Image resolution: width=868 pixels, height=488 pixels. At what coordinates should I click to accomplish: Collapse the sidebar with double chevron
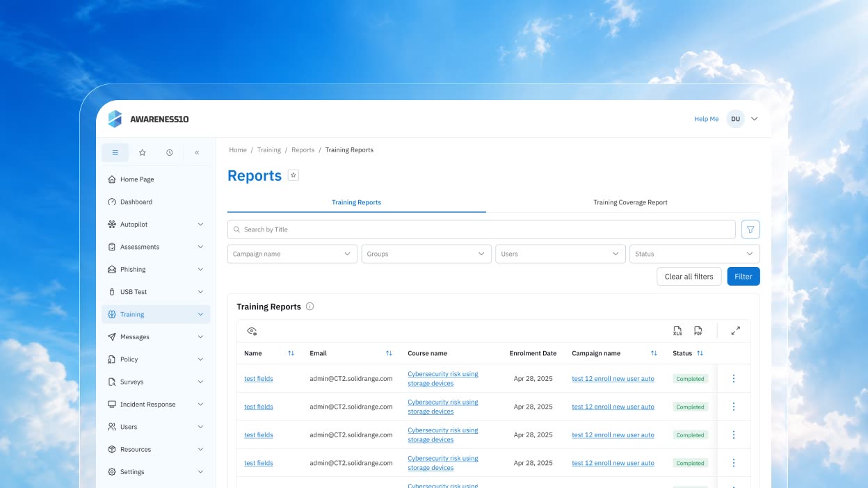[x=197, y=152]
